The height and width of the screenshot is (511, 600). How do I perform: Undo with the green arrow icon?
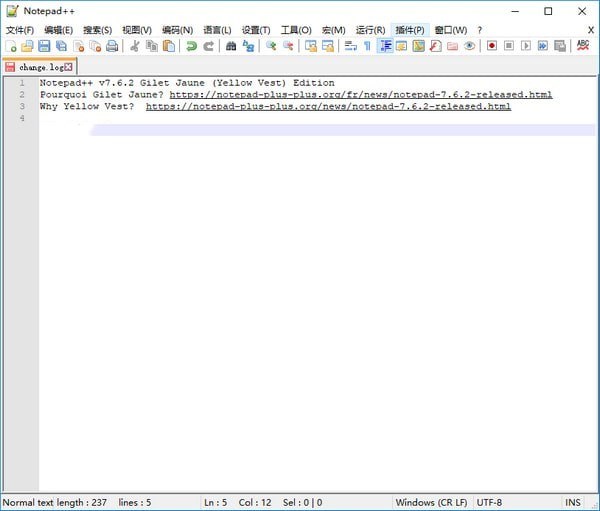pos(191,46)
